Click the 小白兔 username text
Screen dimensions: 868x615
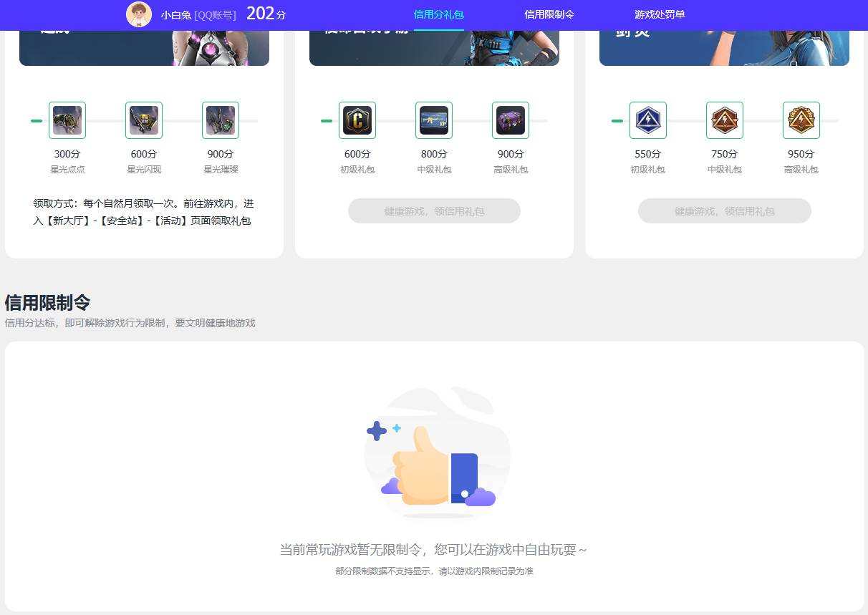(175, 15)
